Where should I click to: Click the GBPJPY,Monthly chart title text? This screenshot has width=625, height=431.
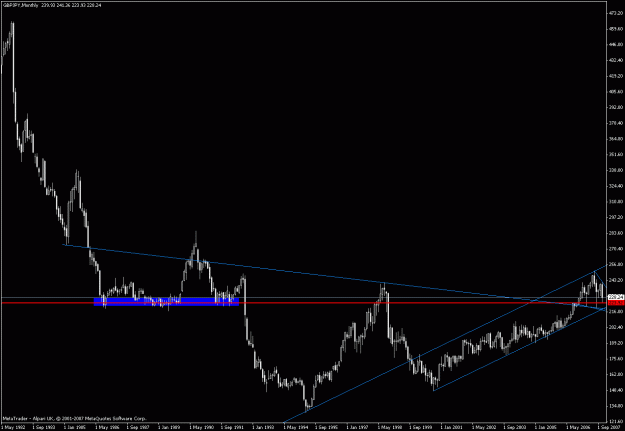tap(20, 4)
